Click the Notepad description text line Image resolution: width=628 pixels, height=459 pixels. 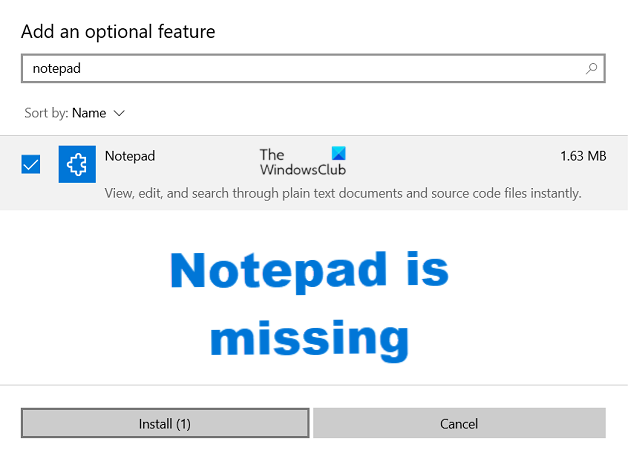343,192
